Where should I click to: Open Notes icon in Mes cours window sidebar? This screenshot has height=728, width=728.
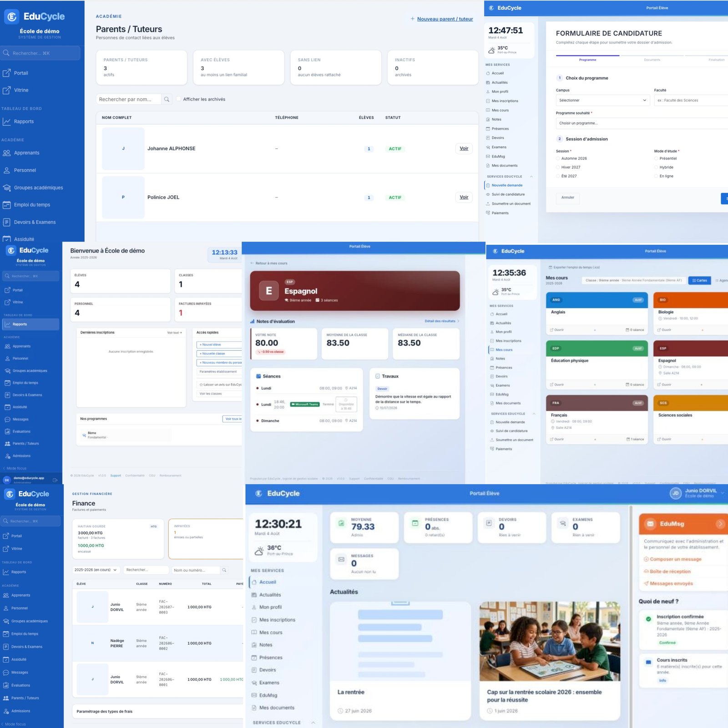492,359
